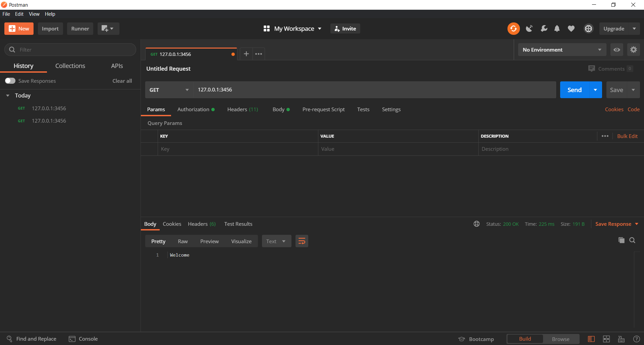Viewport: 644px width, 345px height.
Task: Click the sync status icon
Action: pos(514,29)
